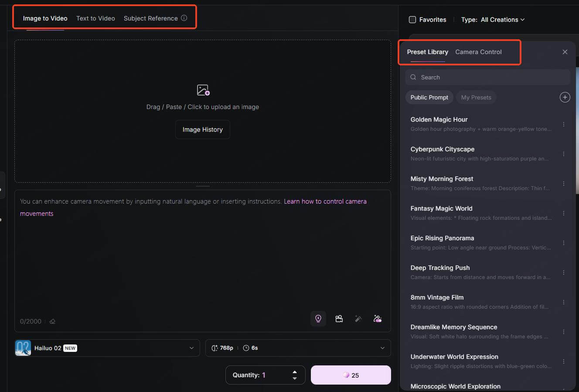Click the Subject Reference info icon
Viewport: 579px width, 392px height.
184,18
